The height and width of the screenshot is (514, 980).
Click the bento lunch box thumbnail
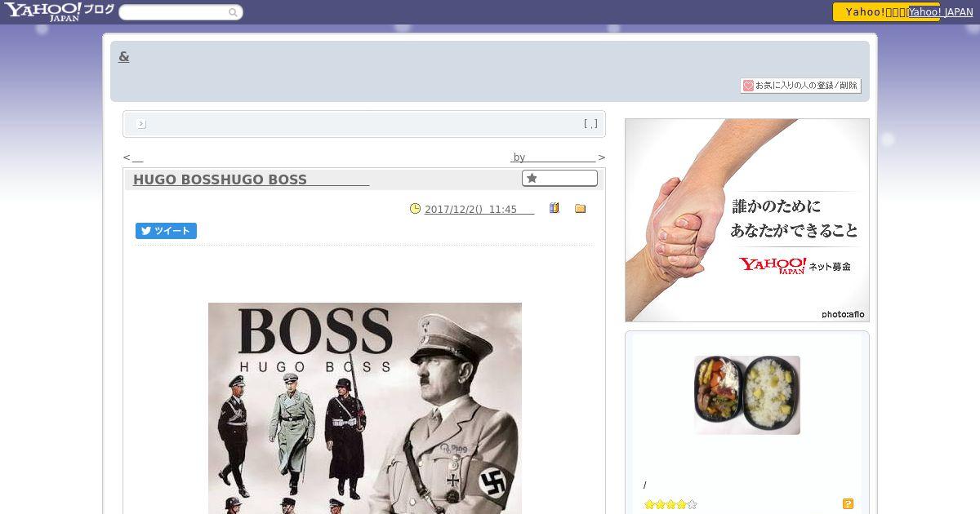coord(747,395)
